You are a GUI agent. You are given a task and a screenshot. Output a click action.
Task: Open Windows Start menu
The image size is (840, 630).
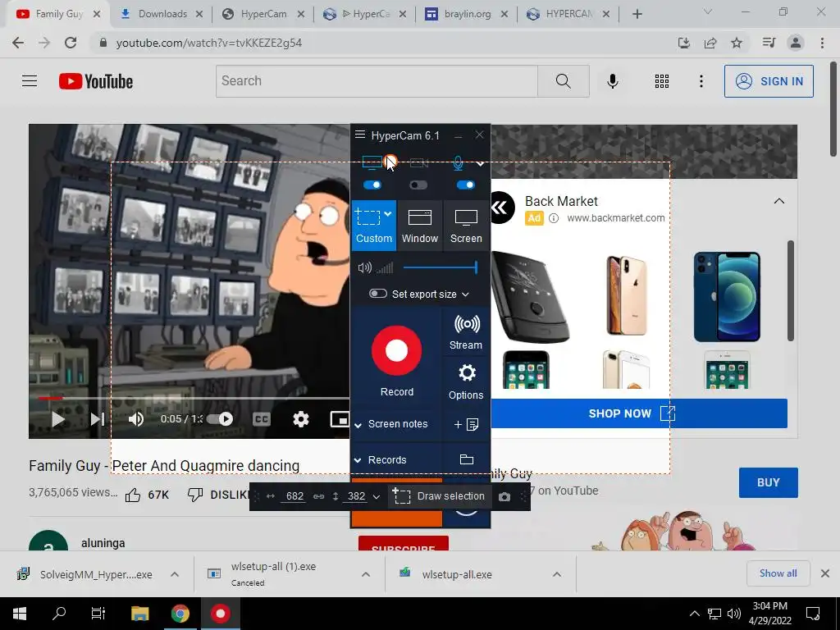point(20,613)
